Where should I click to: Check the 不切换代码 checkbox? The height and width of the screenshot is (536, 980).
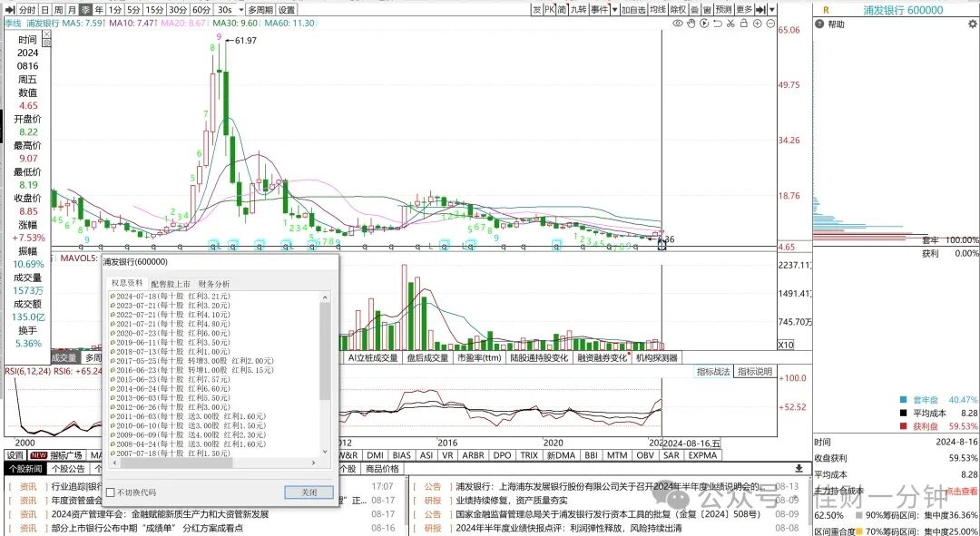tap(111, 492)
